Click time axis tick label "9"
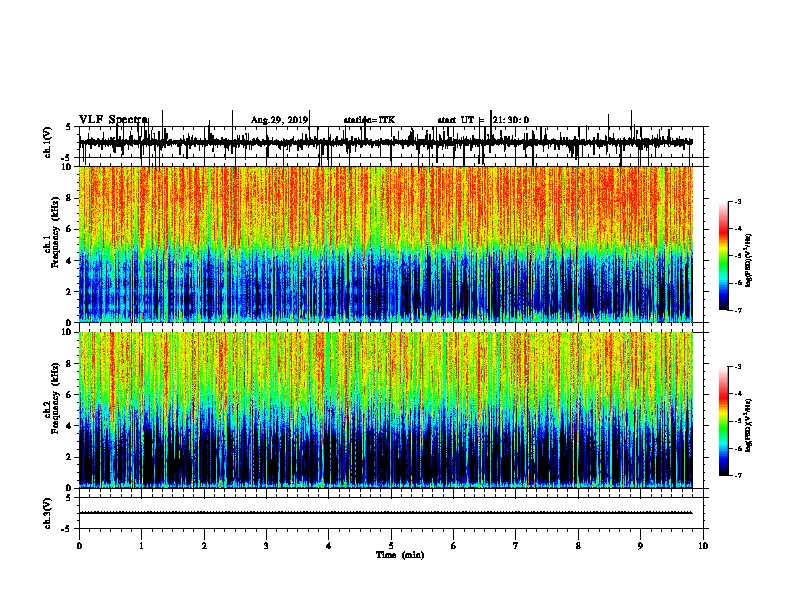 (640, 546)
